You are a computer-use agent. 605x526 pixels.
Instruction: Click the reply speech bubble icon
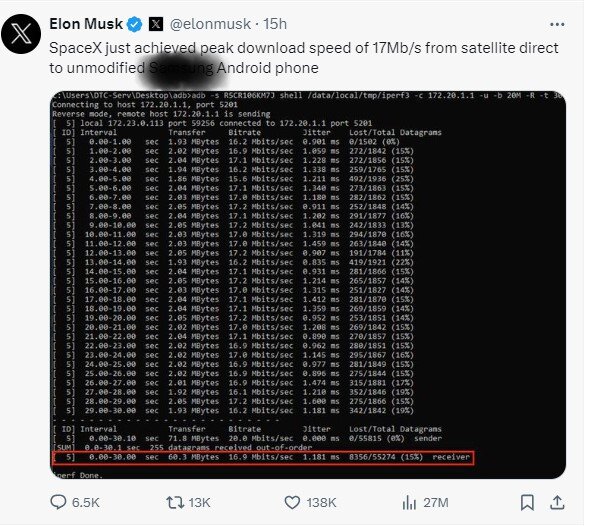coord(61,501)
